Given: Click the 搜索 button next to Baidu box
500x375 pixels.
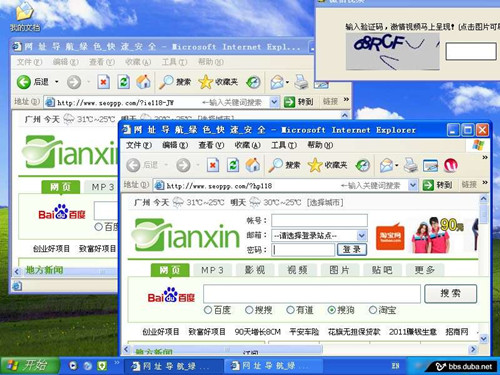Looking at the screenshot, I should 451,293.
